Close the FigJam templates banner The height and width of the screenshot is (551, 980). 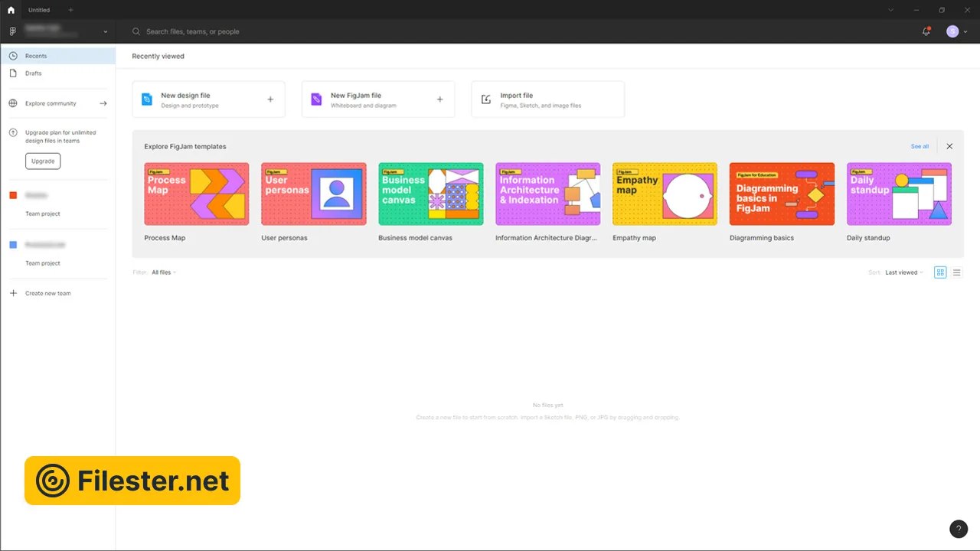click(x=949, y=146)
